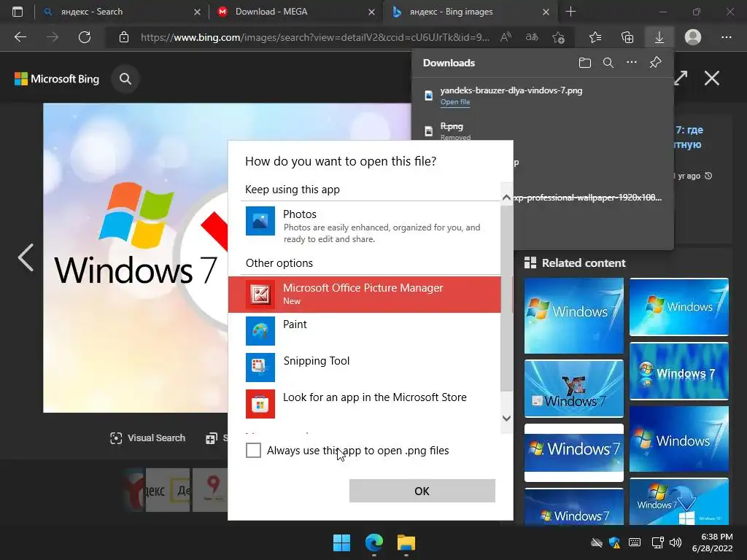Show previous image with left chevron
This screenshot has height=560, width=747.
pos(26,257)
